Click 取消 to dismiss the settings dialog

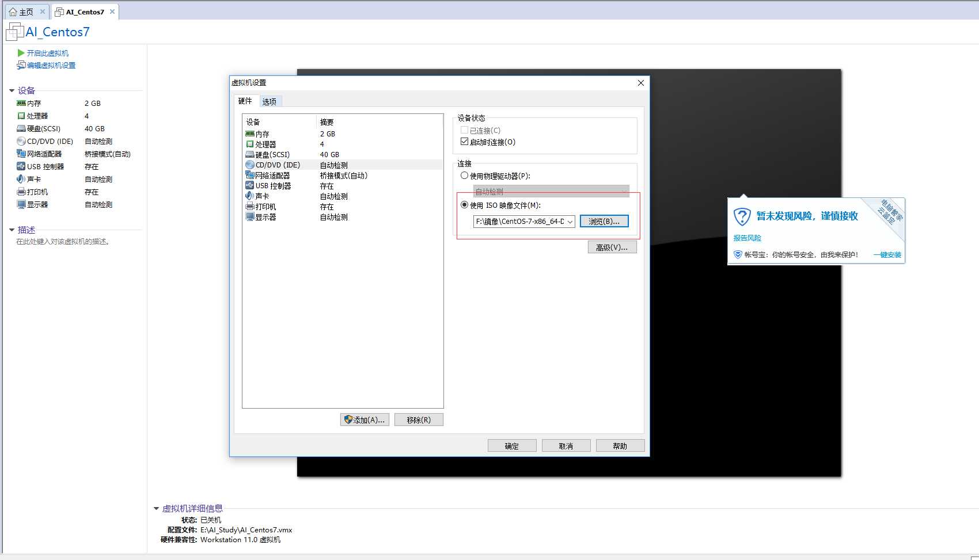(566, 445)
